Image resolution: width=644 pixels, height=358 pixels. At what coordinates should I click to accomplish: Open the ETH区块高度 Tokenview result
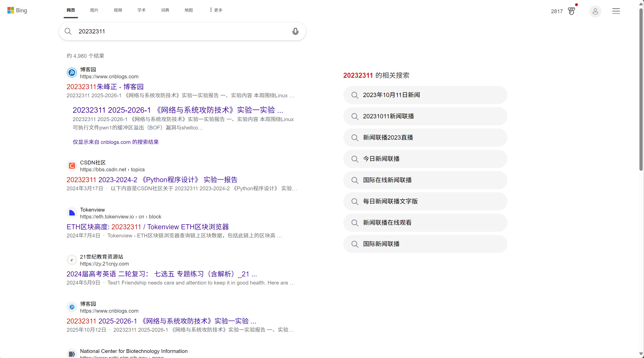point(147,227)
